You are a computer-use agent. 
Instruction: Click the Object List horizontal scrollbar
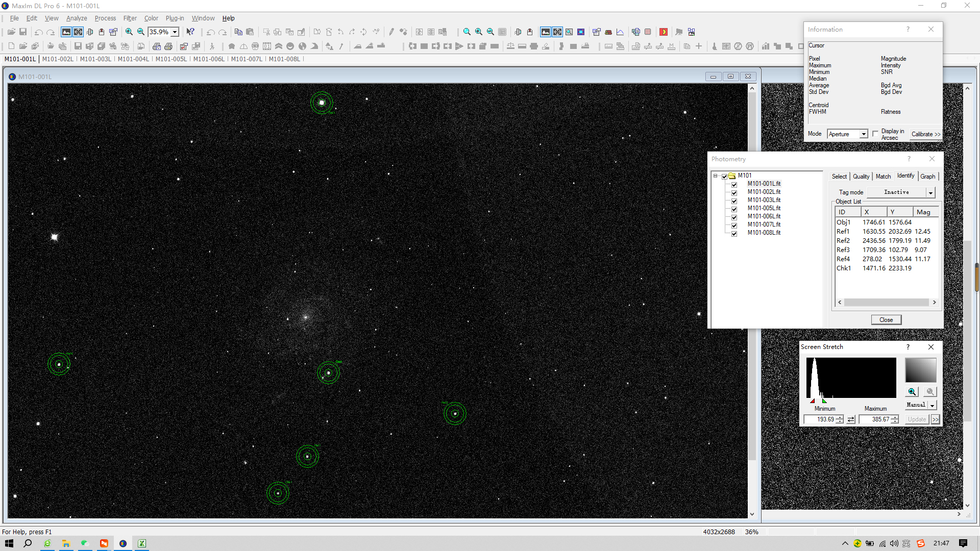[x=887, y=303]
